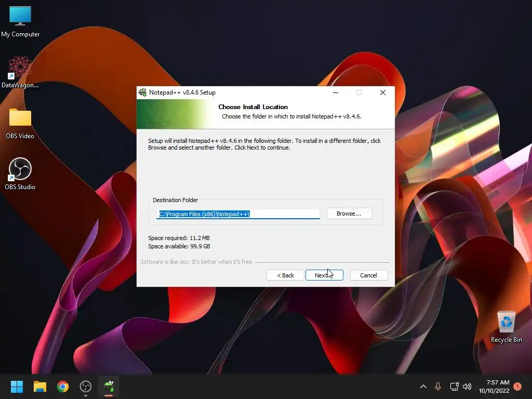
Task: Click the Notepad++ setup title bar icon
Action: [143, 92]
